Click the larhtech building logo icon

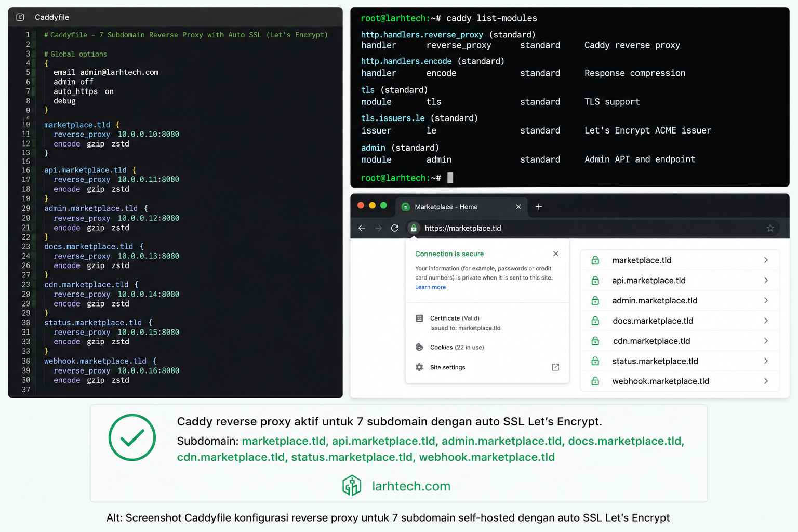pos(352,486)
